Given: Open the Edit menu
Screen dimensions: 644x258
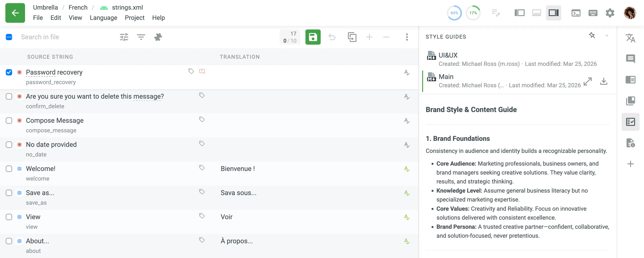Looking at the screenshot, I should 55,18.
